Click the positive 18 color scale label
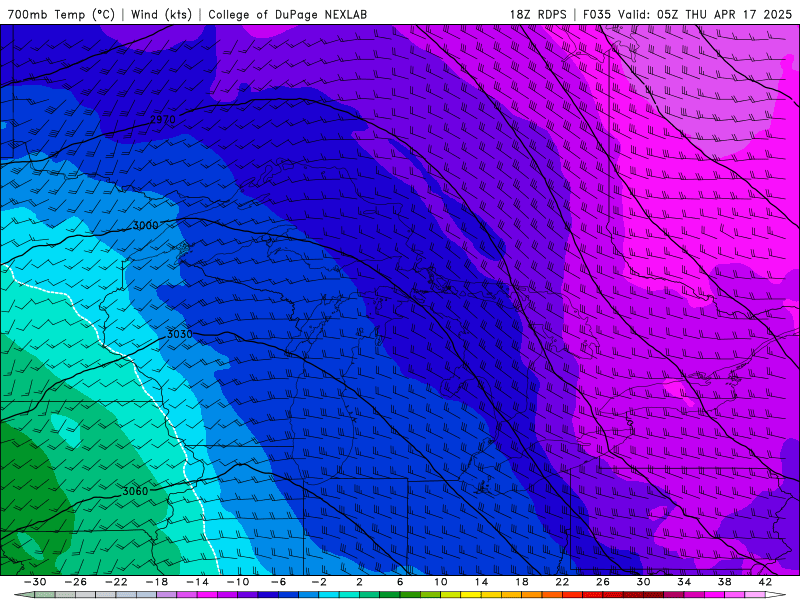800x600 pixels. click(521, 582)
